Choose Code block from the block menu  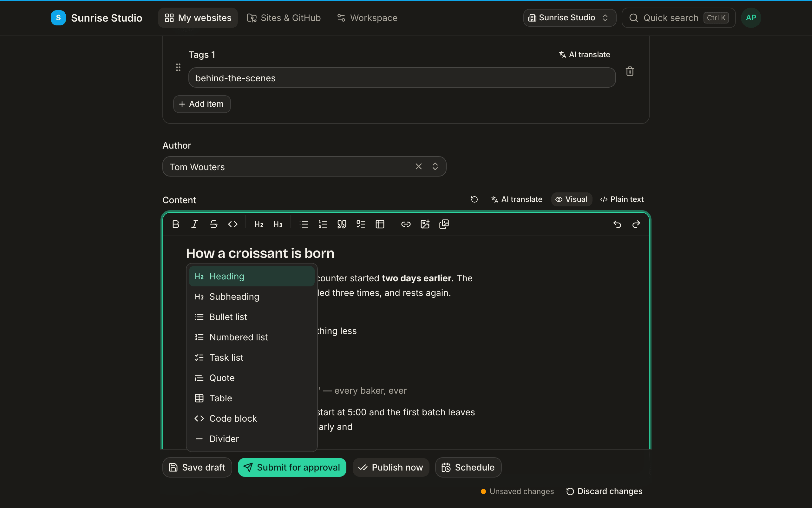252,419
